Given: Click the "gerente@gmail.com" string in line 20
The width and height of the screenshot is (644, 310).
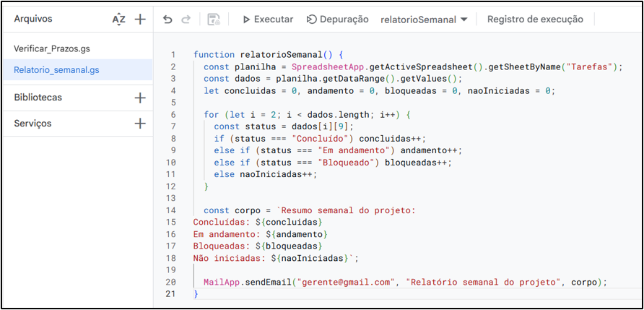Looking at the screenshot, I should (x=345, y=283).
